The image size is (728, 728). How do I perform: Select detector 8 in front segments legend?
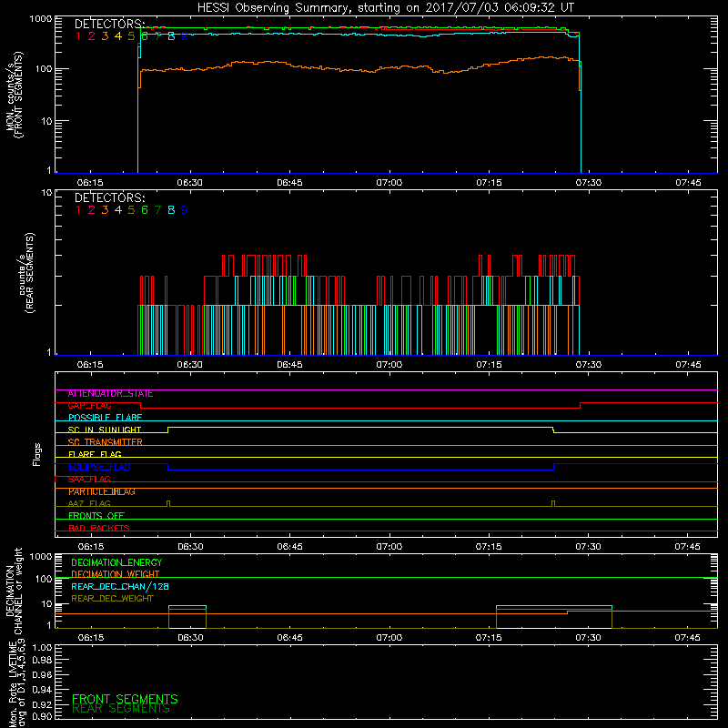171,36
